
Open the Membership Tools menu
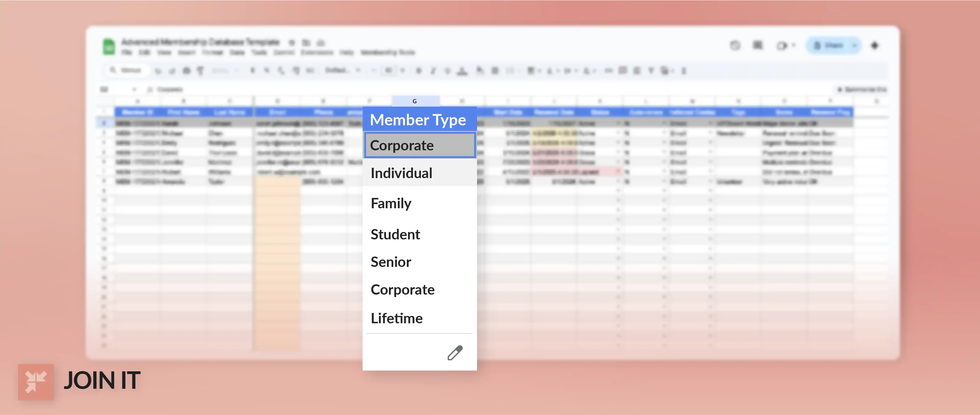point(388,52)
